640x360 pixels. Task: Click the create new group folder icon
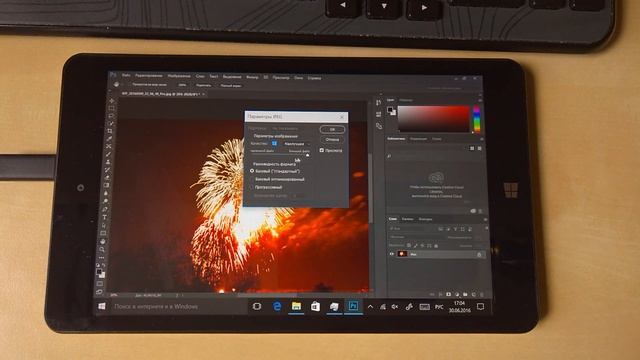tap(465, 294)
